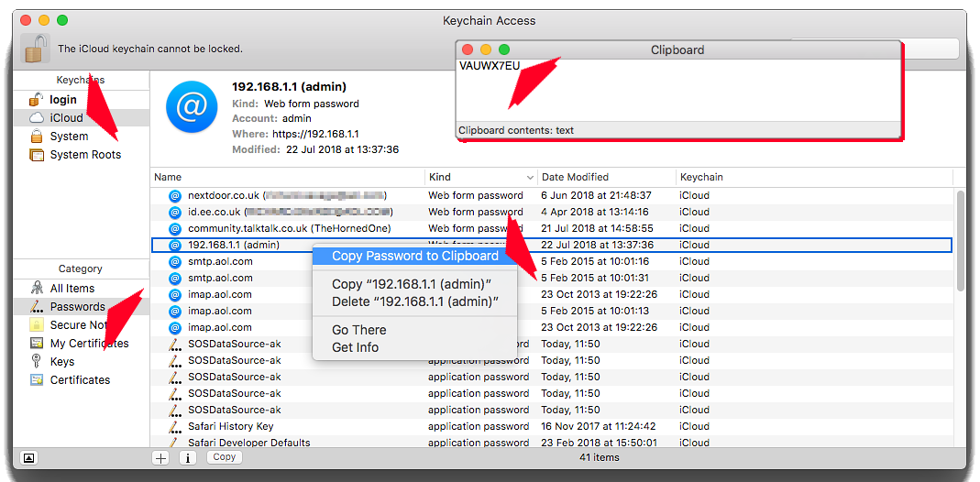The height and width of the screenshot is (482, 980).
Task: Open the All Items category
Action: [72, 289]
